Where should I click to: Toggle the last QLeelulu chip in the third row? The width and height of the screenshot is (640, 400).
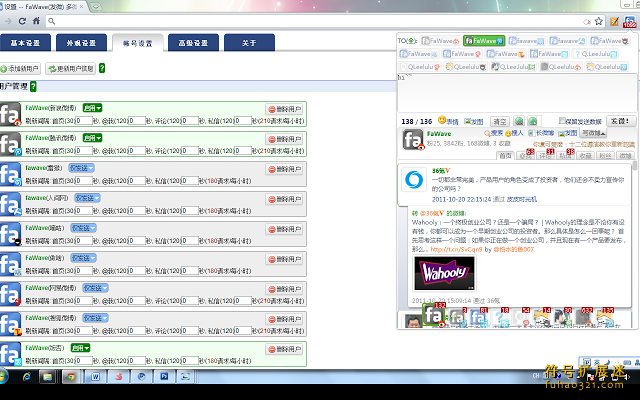607,67
